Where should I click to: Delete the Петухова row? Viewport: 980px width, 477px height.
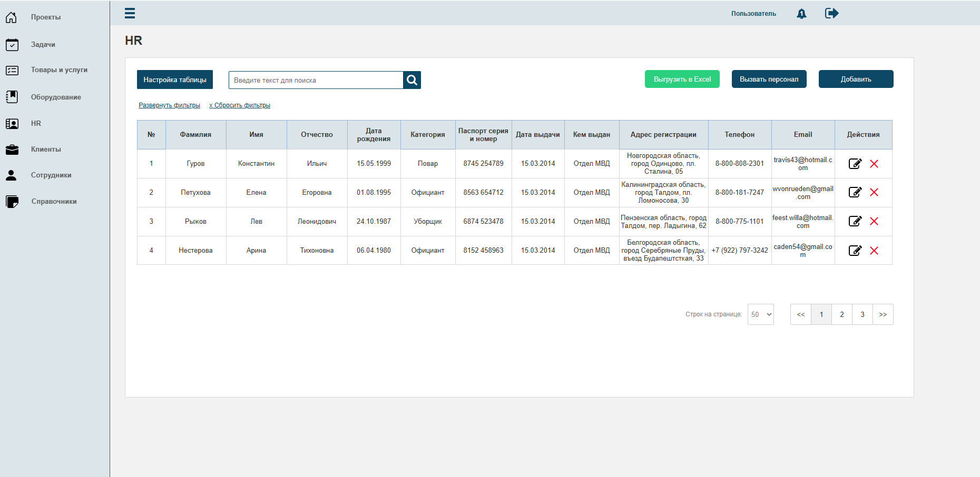[x=874, y=192]
